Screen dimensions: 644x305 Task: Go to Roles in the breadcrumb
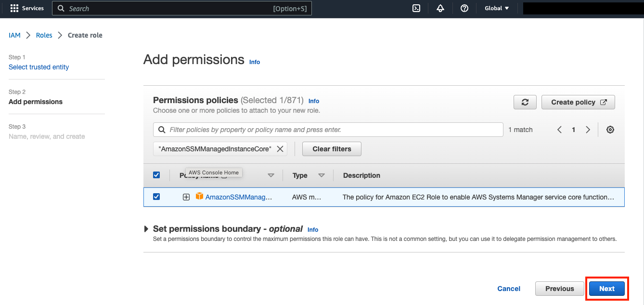44,35
